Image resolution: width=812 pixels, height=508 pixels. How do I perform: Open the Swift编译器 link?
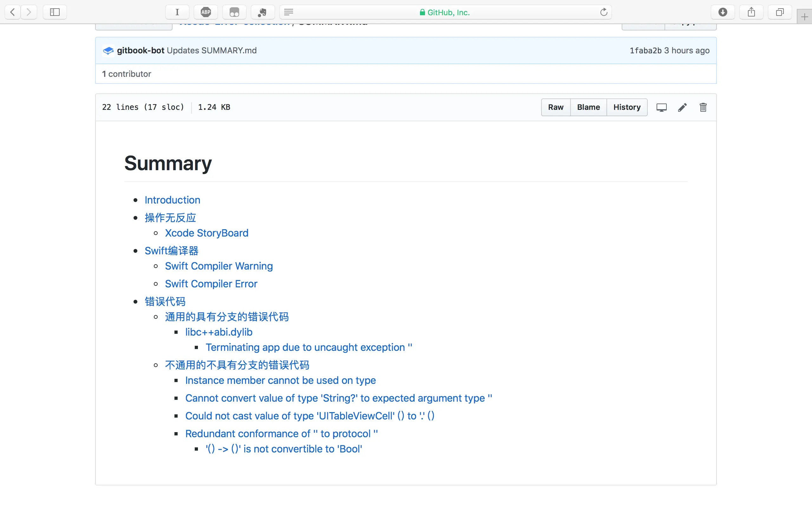[172, 251]
